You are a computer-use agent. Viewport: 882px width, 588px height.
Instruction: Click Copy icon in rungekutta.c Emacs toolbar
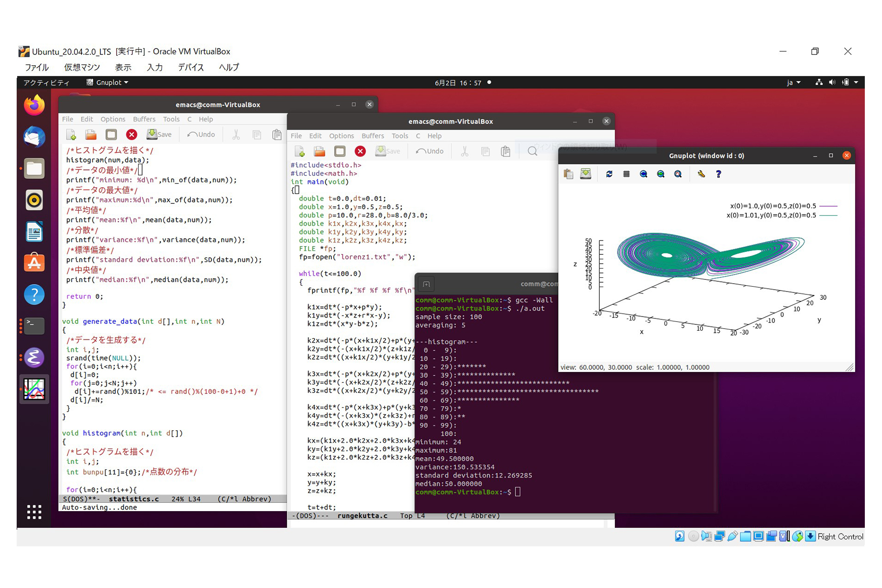(x=485, y=151)
